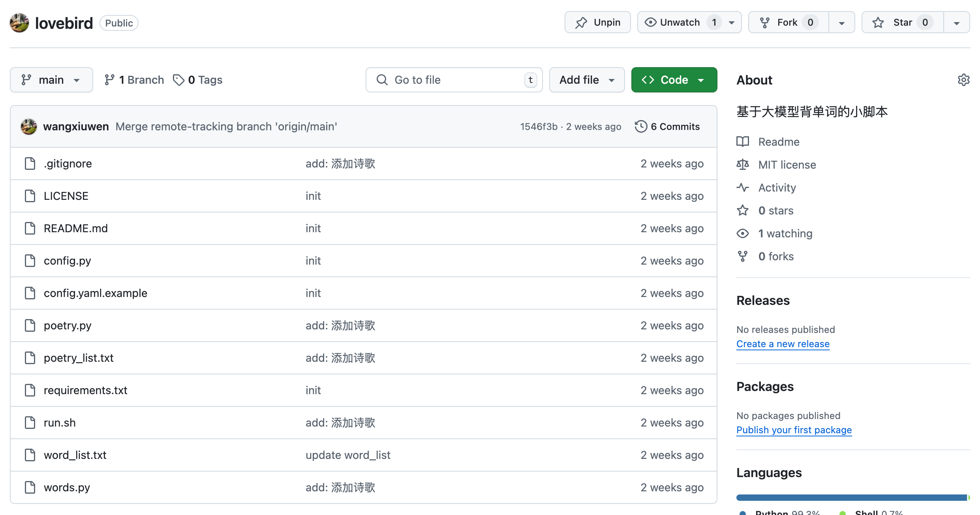Click the lovebird repository avatar
Image resolution: width=980 pixels, height=515 pixels.
(x=19, y=23)
